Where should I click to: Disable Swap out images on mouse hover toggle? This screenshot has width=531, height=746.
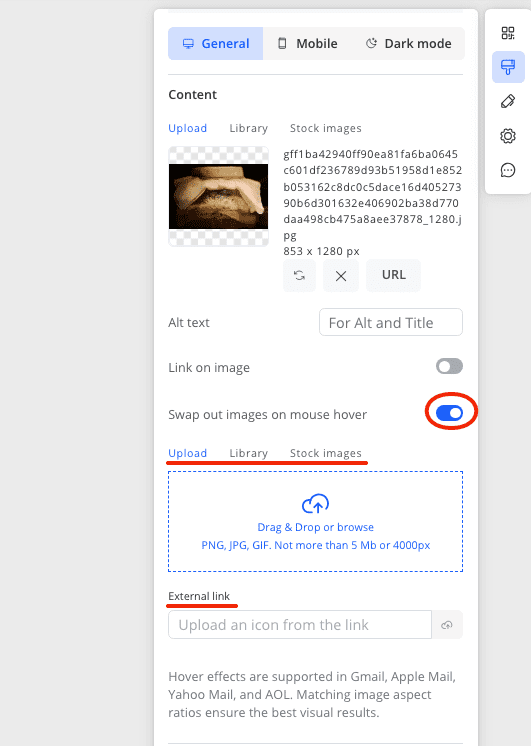pos(449,413)
